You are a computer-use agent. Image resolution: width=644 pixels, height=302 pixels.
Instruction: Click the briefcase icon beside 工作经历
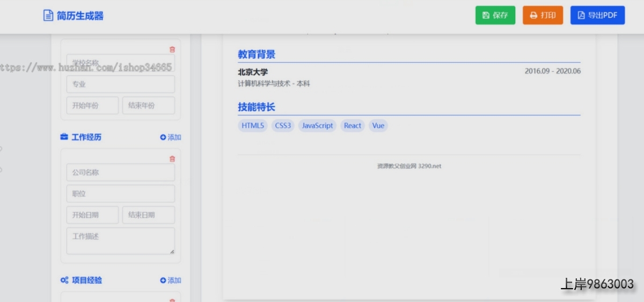(x=64, y=137)
